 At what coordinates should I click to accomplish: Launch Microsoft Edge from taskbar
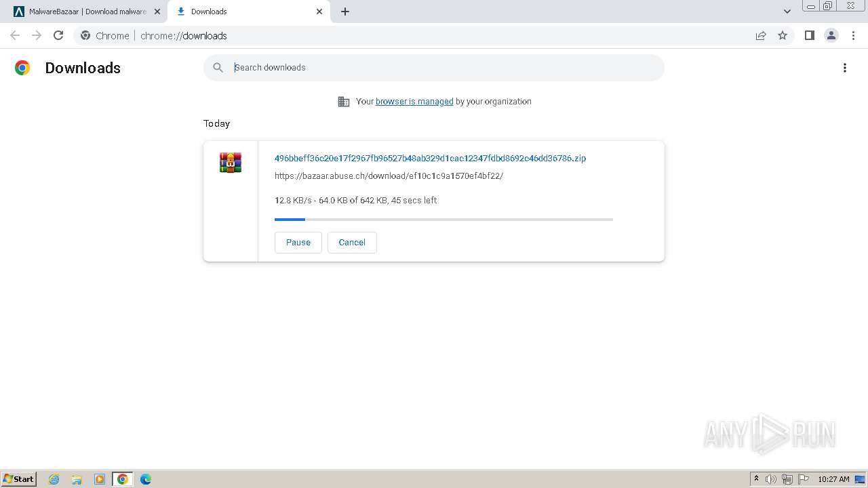pos(145,479)
